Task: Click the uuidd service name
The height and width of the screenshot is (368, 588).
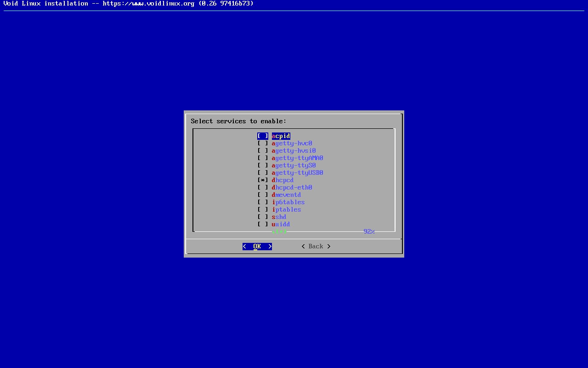Action: [x=281, y=224]
